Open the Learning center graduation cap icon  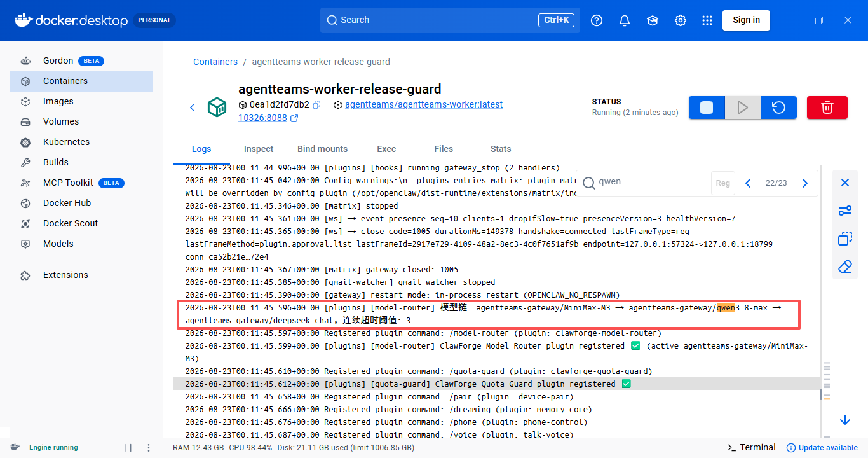point(652,20)
